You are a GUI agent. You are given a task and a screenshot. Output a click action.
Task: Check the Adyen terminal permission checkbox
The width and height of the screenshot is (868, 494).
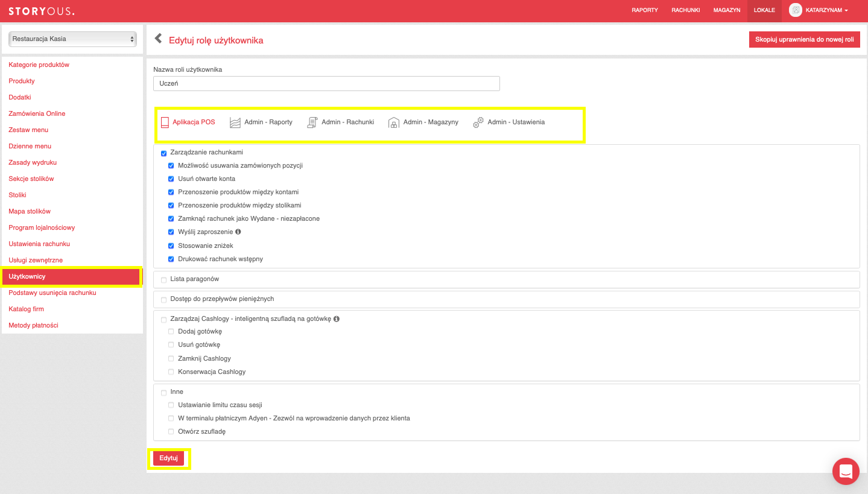click(171, 419)
